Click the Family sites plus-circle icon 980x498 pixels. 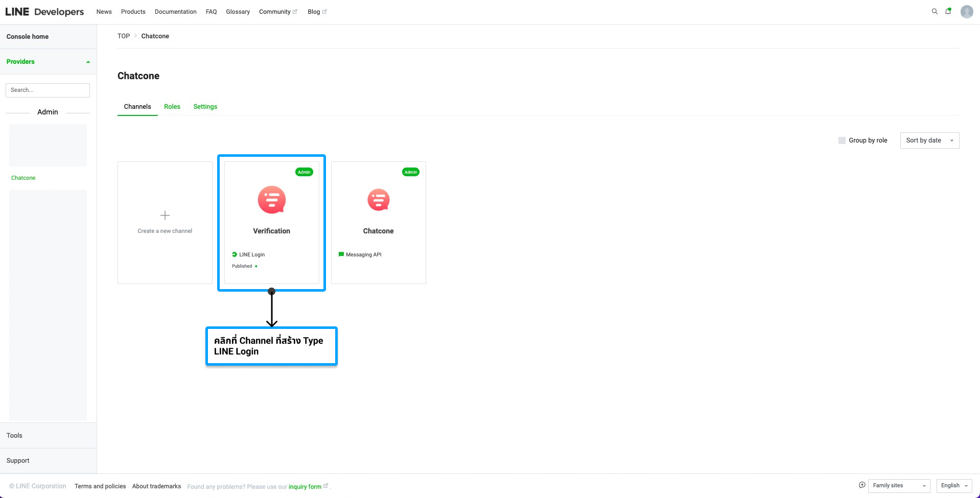tap(862, 485)
